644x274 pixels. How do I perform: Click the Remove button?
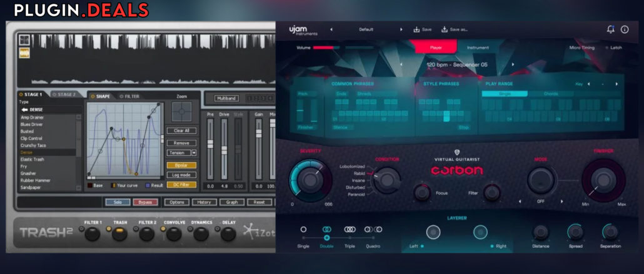point(181,143)
